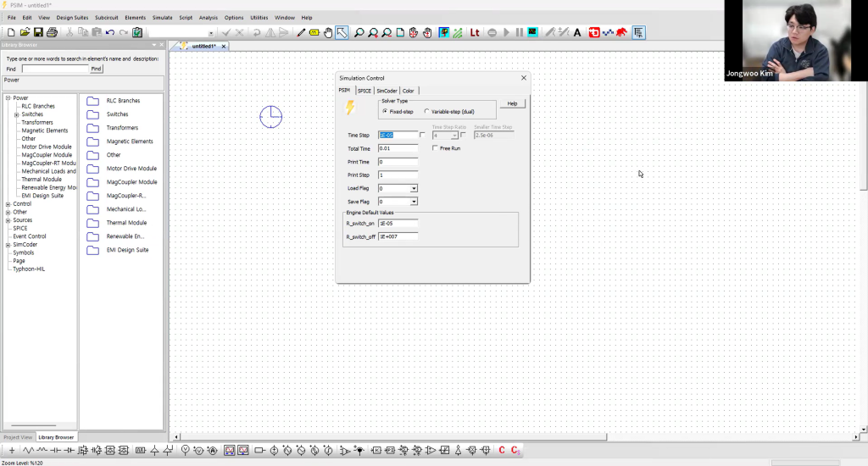Open the Time Step Ratio dropdown
The image size is (868, 466).
(x=454, y=136)
